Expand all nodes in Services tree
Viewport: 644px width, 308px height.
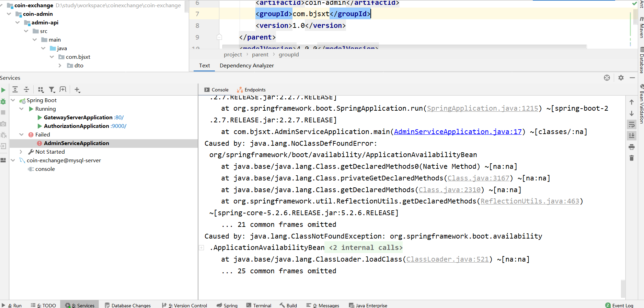(x=15, y=90)
